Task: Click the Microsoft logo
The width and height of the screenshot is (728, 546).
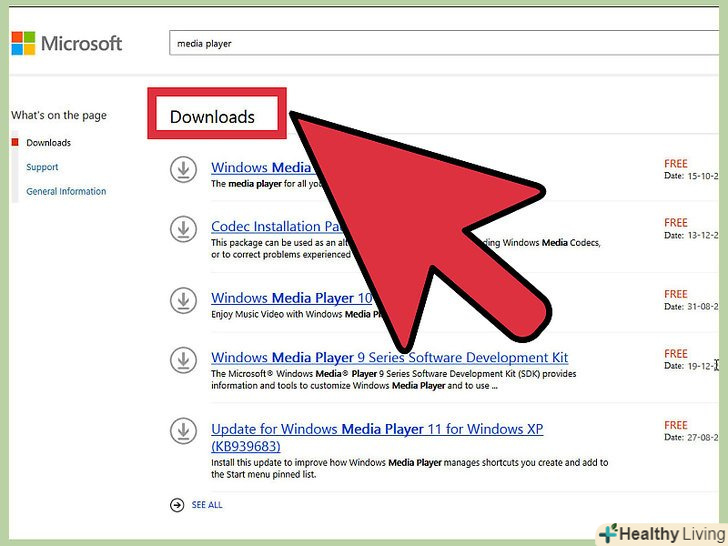Action: pos(67,43)
